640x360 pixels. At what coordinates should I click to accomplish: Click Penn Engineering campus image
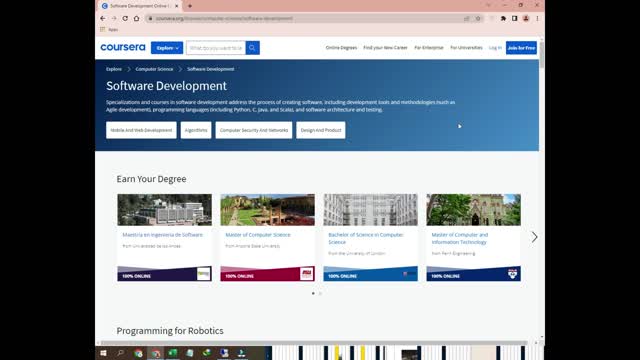coord(473,210)
